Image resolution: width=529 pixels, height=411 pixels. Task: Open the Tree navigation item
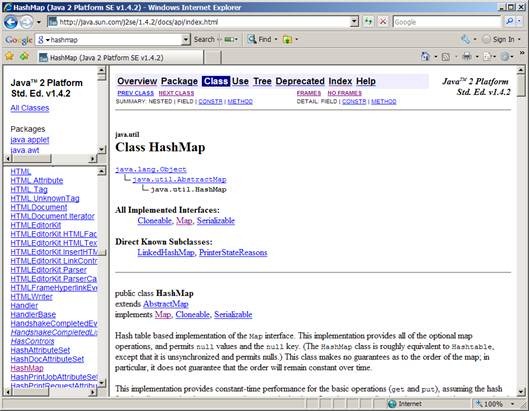(x=262, y=81)
